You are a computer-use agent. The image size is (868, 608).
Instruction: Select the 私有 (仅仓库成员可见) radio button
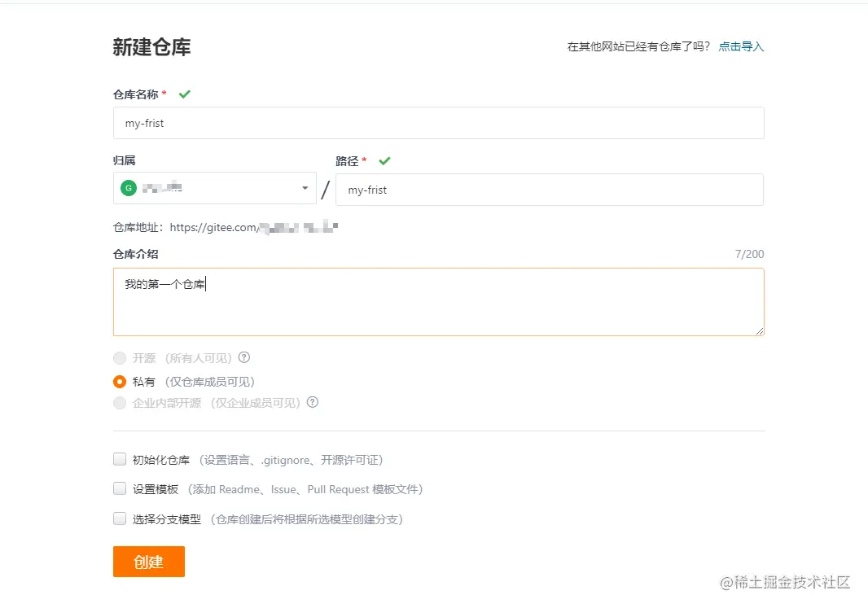coord(120,382)
